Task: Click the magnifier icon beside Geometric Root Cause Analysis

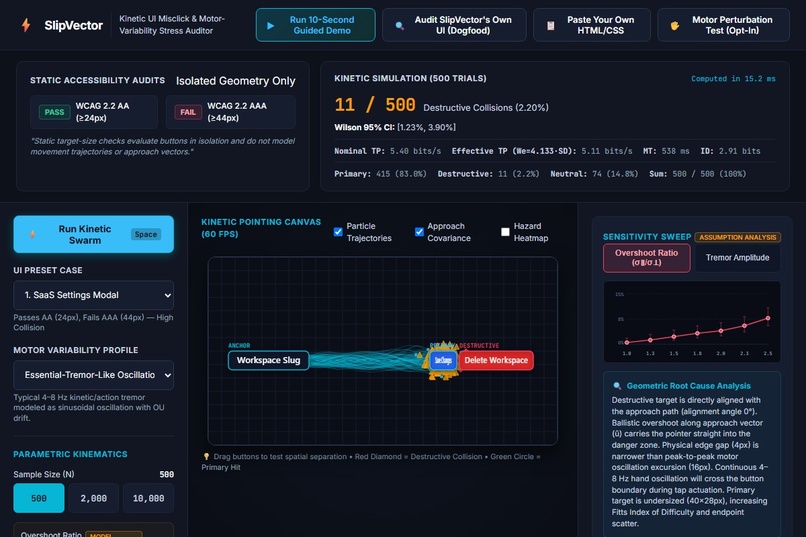Action: pyautogui.click(x=617, y=386)
